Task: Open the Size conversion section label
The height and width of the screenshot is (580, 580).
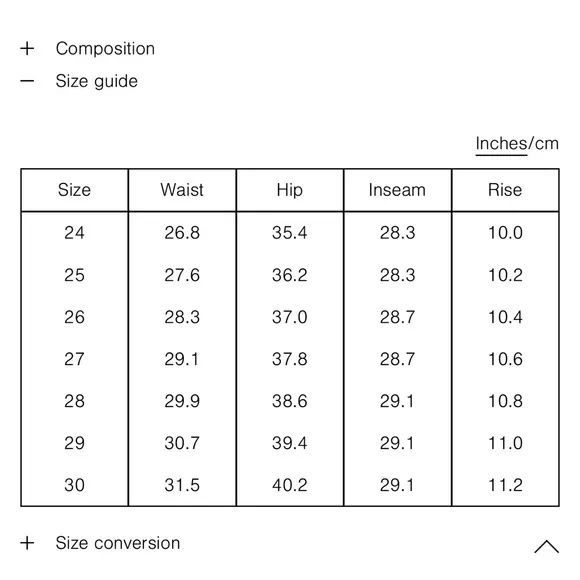Action: [118, 543]
